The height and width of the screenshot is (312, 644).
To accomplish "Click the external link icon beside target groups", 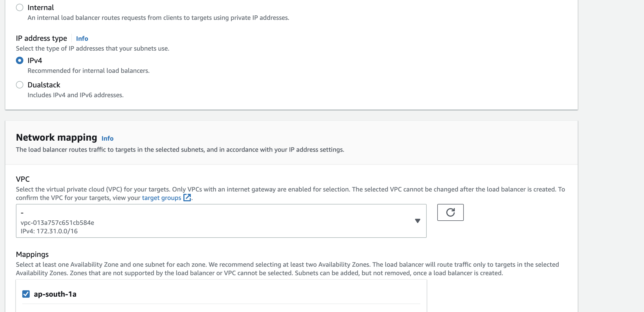I will pyautogui.click(x=187, y=198).
